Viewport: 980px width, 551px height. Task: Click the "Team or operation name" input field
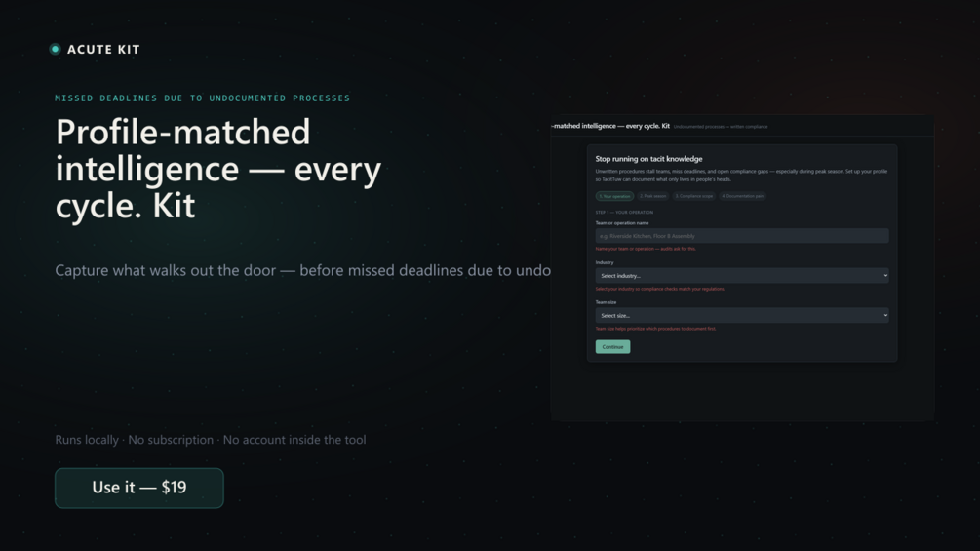coord(742,236)
